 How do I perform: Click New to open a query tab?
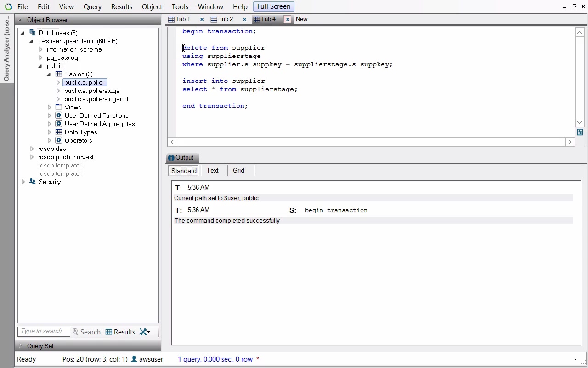point(301,19)
